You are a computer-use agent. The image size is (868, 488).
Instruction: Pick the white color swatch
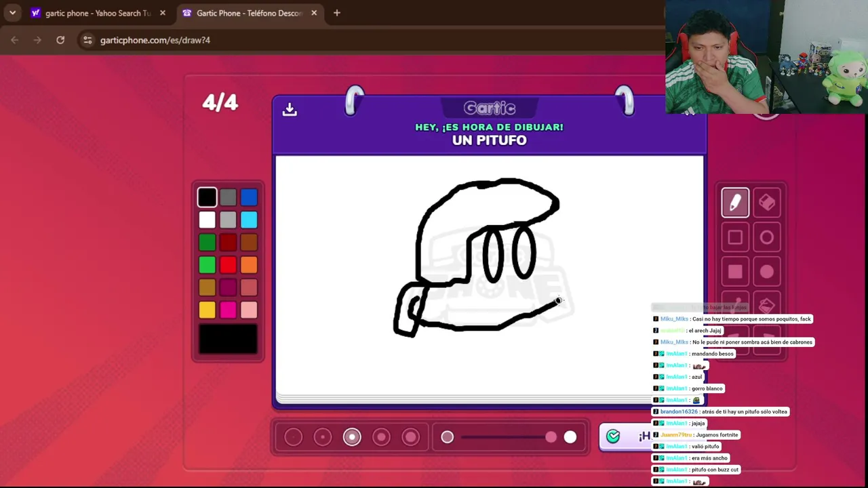pyautogui.click(x=208, y=220)
